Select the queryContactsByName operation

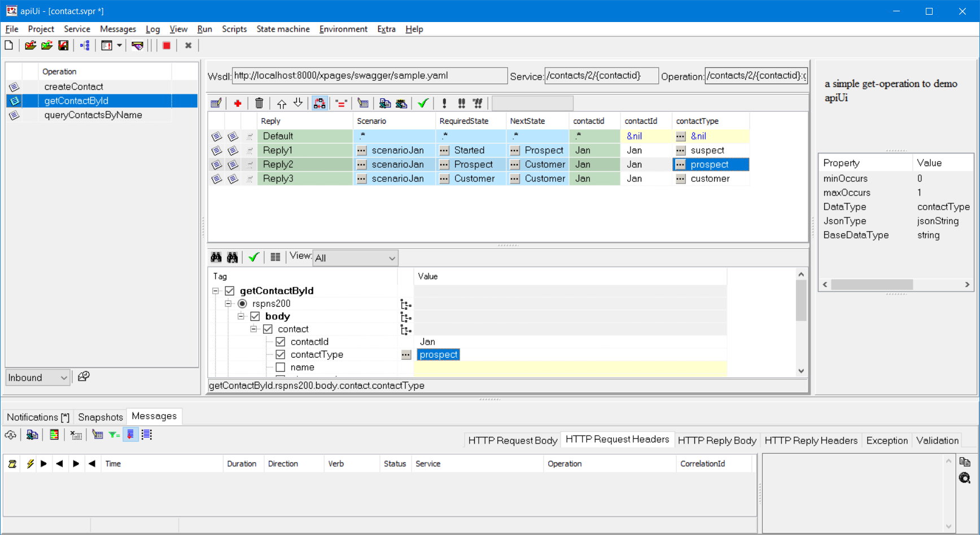[93, 115]
